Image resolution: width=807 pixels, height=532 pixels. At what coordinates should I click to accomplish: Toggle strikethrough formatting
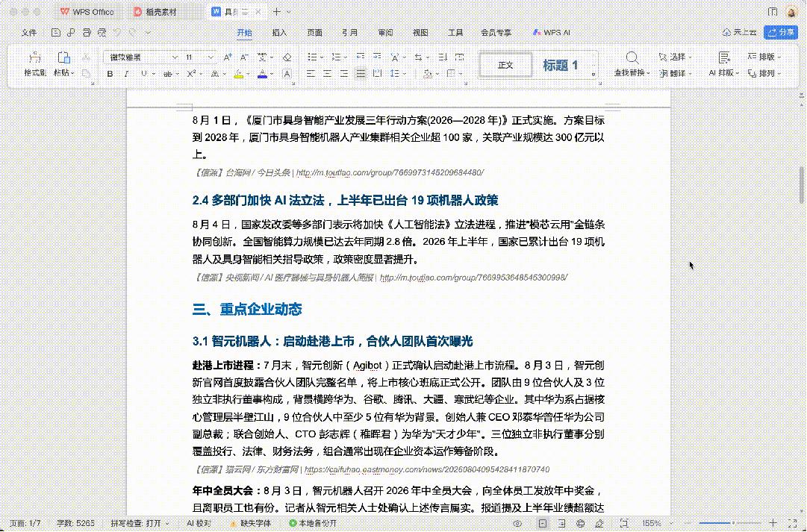[x=167, y=74]
